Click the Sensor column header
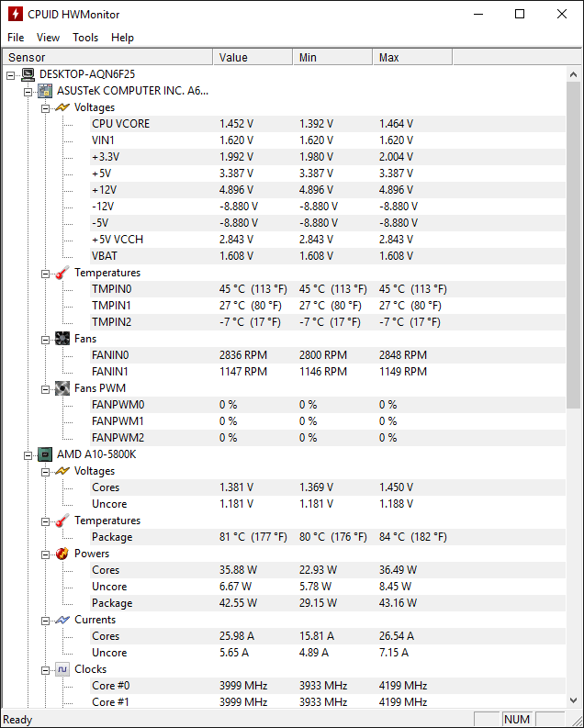The height and width of the screenshot is (728, 584). 107,57
